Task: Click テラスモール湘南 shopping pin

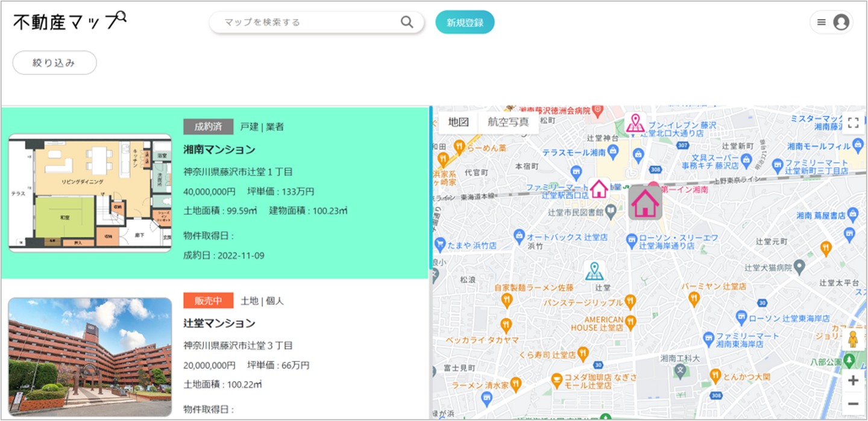Action: coord(613,152)
